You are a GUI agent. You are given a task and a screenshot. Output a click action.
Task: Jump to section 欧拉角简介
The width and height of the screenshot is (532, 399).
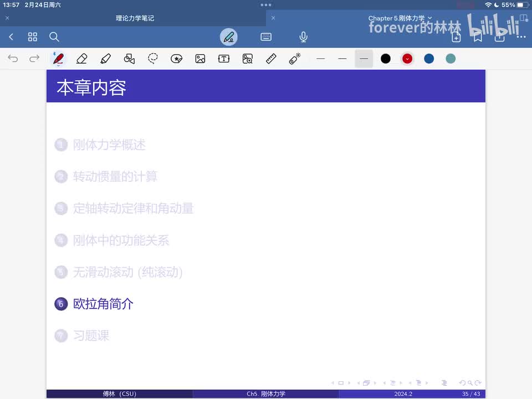tap(103, 304)
